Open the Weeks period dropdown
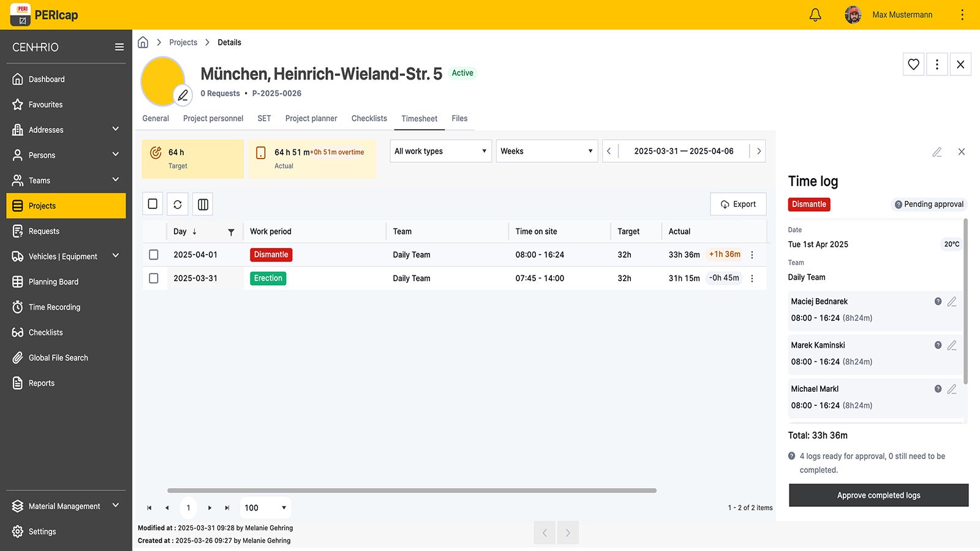This screenshot has height=551, width=980. pos(546,151)
